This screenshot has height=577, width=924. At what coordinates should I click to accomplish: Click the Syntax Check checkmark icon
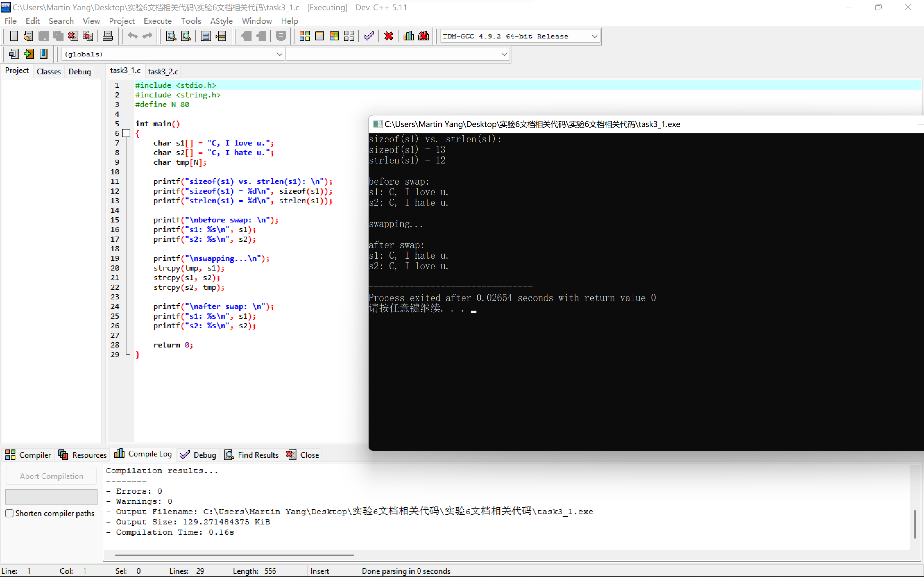point(368,36)
